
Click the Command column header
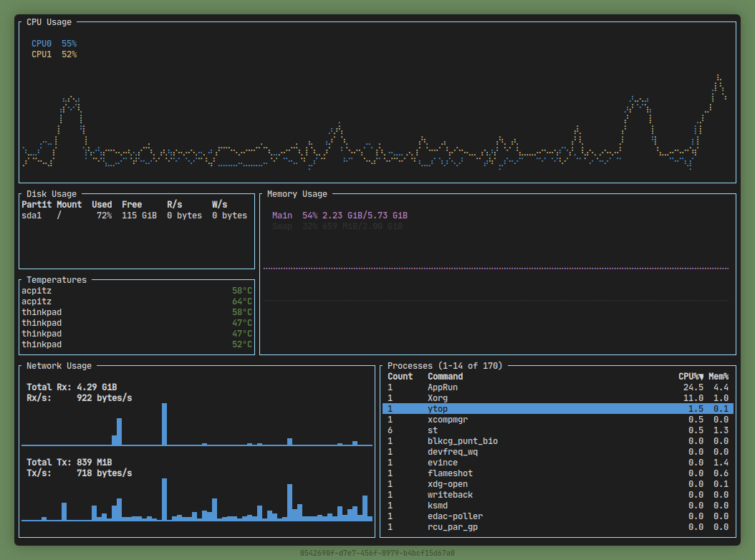click(x=445, y=377)
